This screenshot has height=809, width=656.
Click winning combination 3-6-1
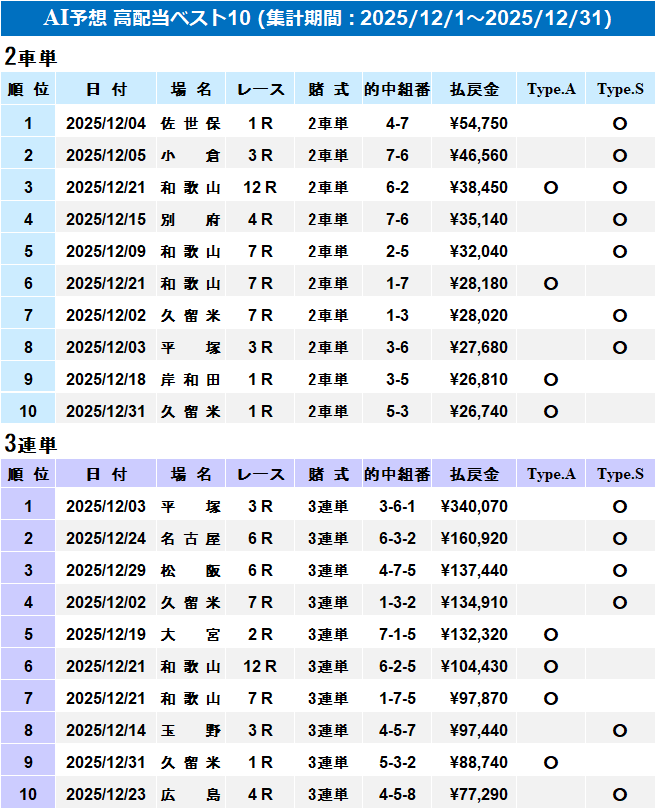point(397,506)
